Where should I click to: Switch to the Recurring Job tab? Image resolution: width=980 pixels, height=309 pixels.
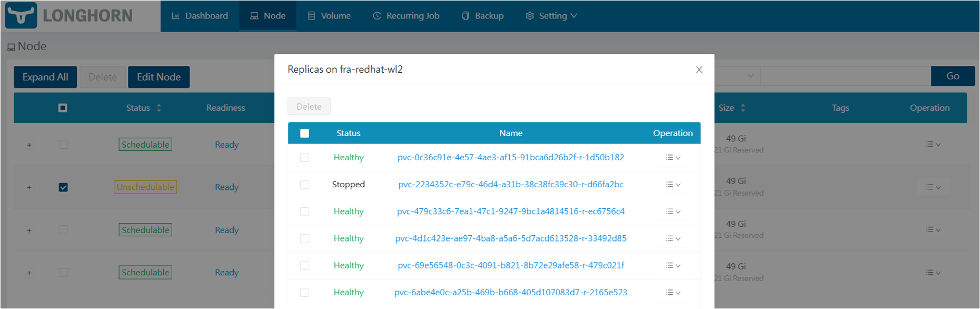click(406, 16)
